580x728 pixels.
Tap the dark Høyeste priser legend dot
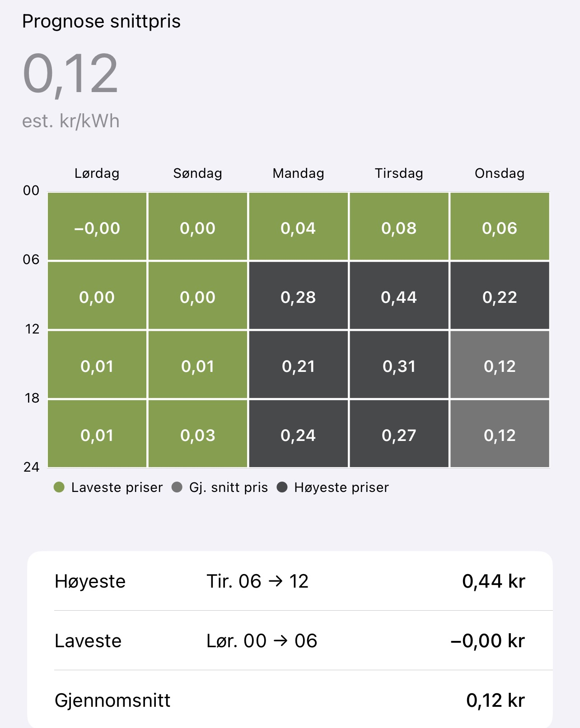[x=282, y=487]
